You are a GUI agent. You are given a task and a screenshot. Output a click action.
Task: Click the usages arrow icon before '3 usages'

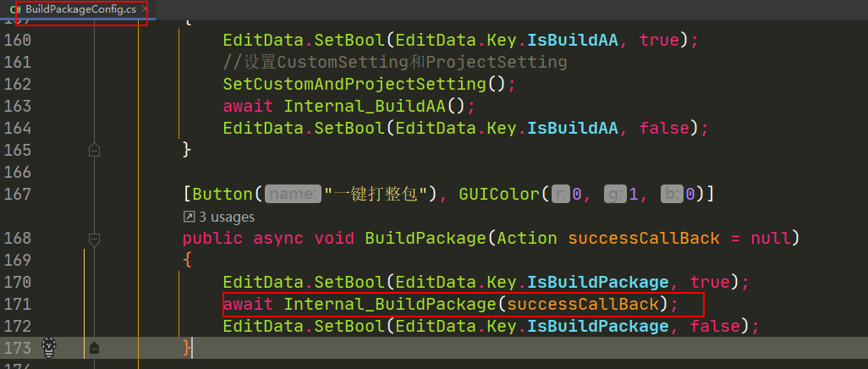(x=189, y=217)
